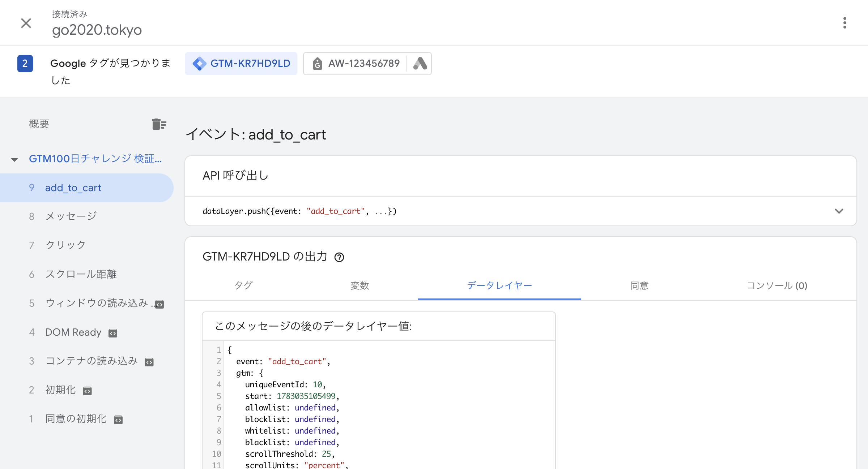Click code line event: "add_to_cart"
868x469 pixels.
(283, 361)
